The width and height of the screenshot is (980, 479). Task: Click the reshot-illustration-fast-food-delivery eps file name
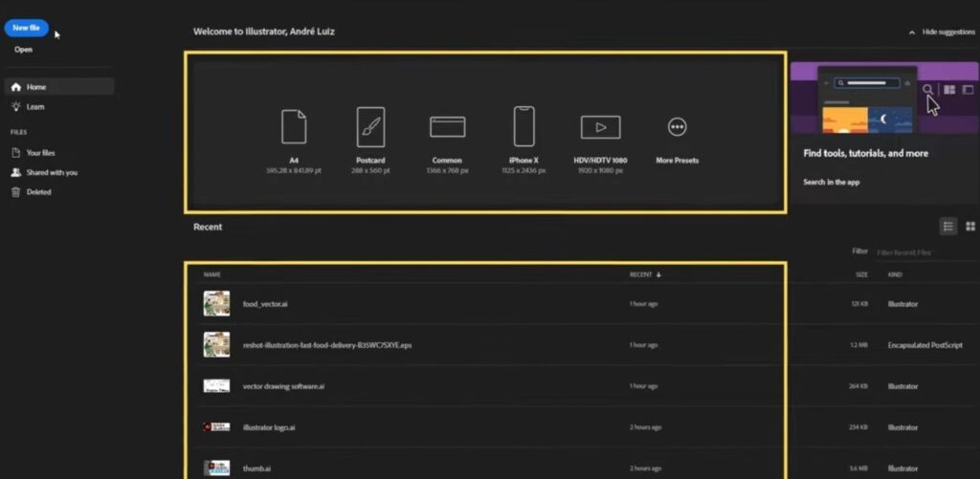(x=327, y=345)
